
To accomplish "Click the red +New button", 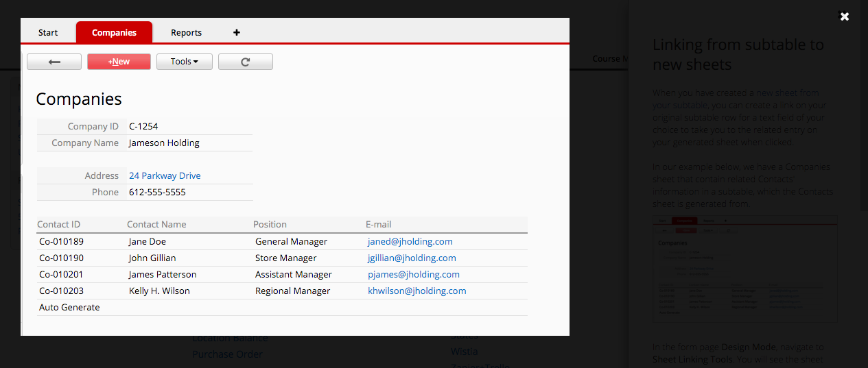I will point(119,62).
